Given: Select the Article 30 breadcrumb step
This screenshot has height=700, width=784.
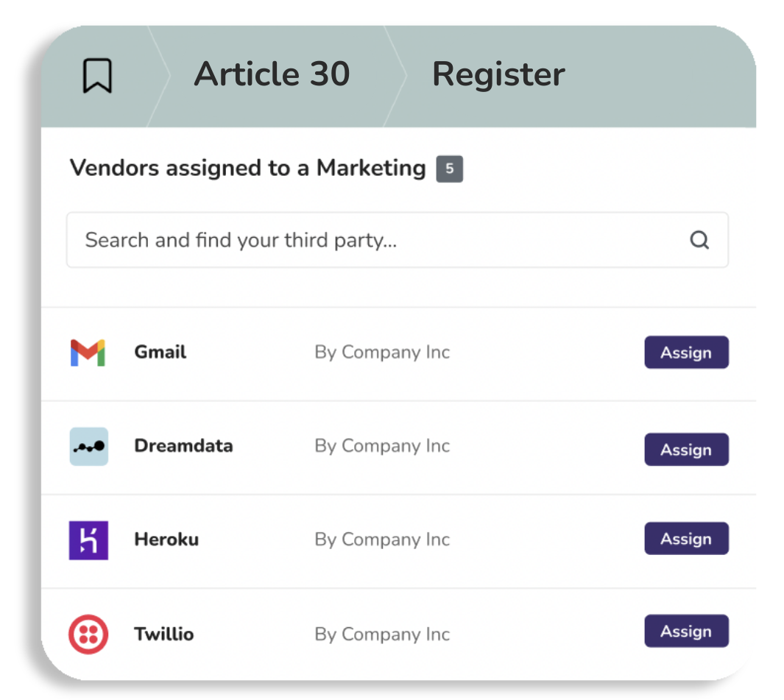Looking at the screenshot, I should (x=272, y=74).
